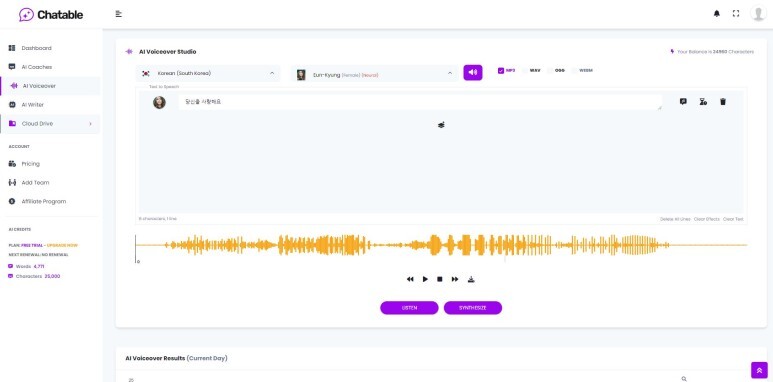This screenshot has height=382, width=773.
Task: Delete the text line with trash icon
Action: pos(723,102)
